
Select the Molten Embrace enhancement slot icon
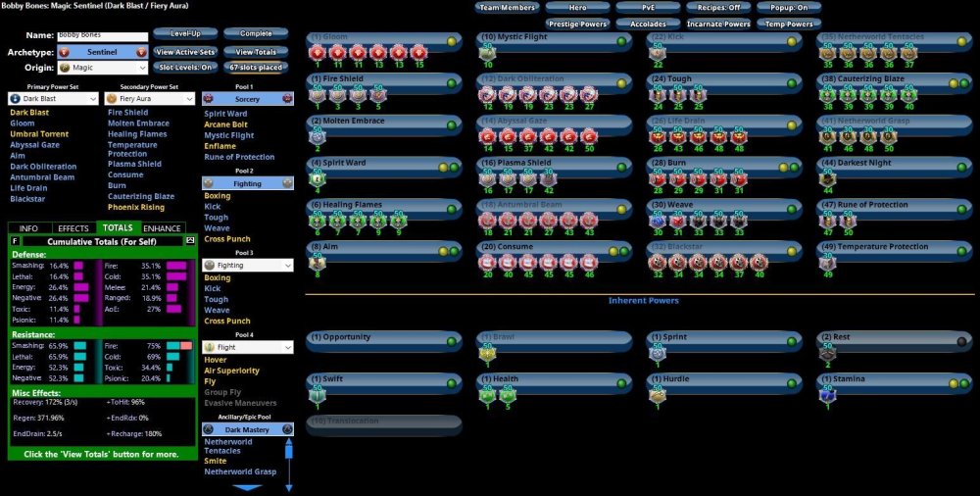tap(318, 137)
